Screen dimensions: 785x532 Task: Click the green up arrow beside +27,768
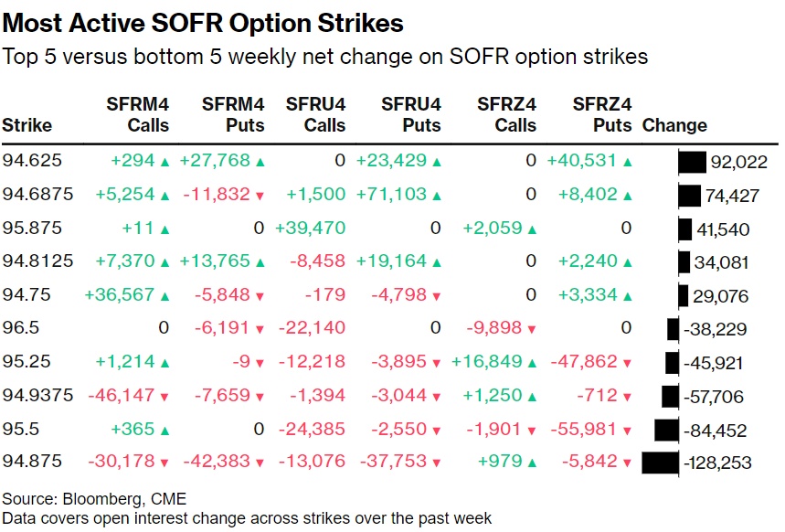click(260, 162)
